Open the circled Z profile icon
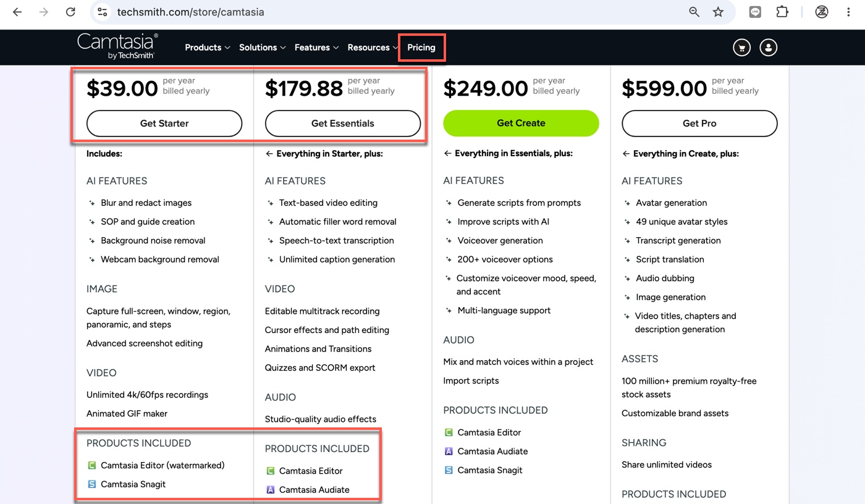This screenshot has width=865, height=504. tap(822, 12)
